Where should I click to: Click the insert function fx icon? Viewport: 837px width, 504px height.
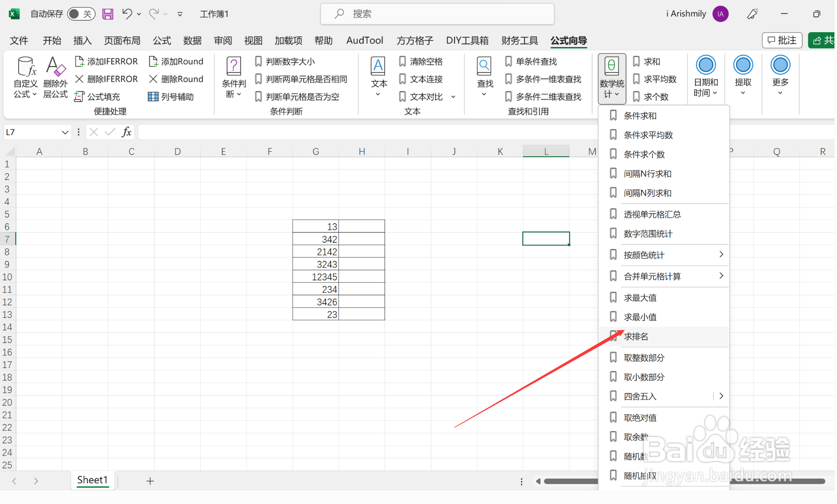[126, 132]
